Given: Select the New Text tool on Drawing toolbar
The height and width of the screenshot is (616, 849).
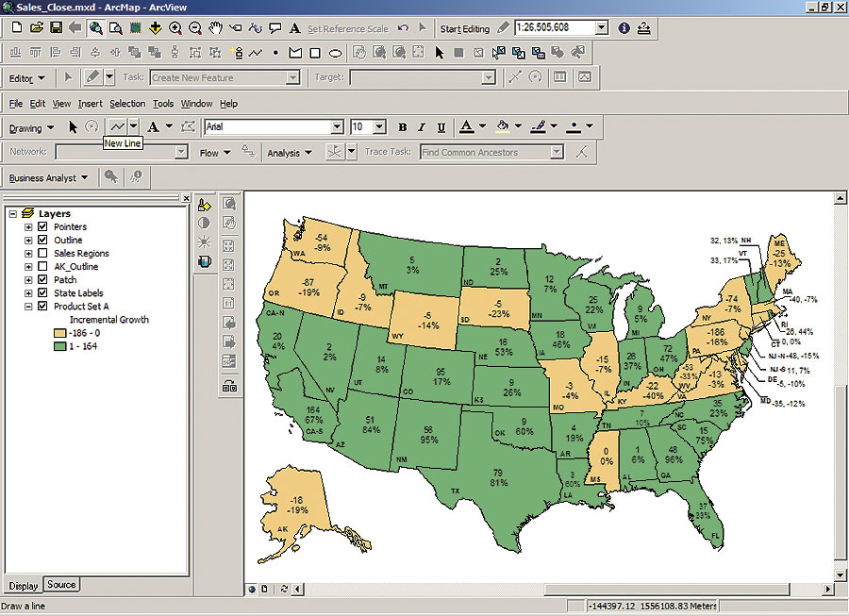Looking at the screenshot, I should 153,126.
